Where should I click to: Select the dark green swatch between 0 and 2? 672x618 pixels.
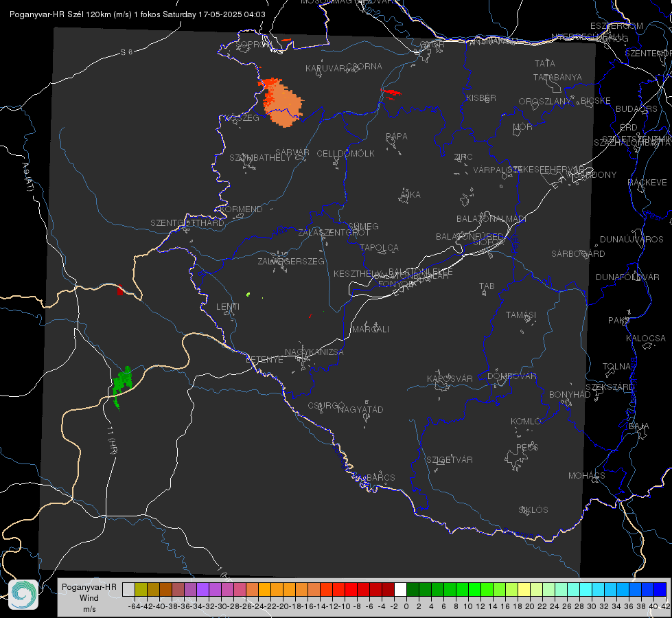tap(413, 589)
